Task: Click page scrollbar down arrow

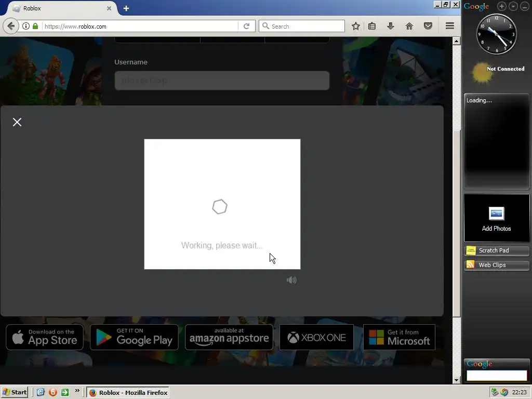Action: pos(456,380)
